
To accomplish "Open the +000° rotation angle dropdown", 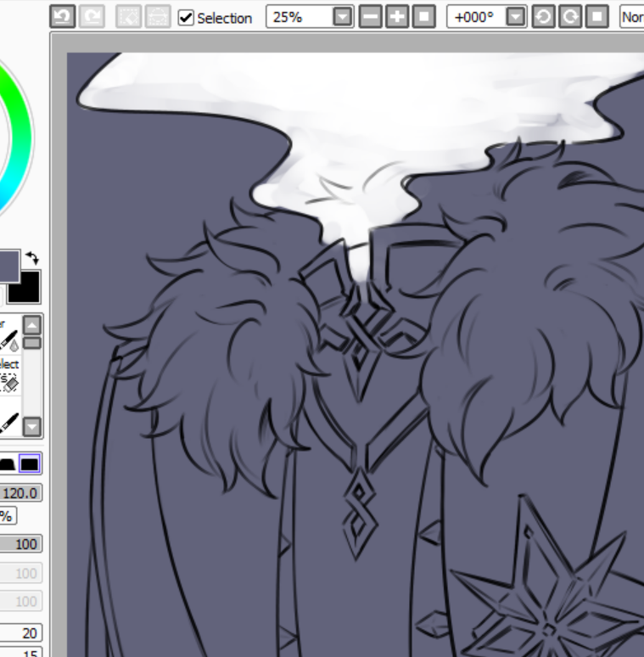I will point(515,17).
